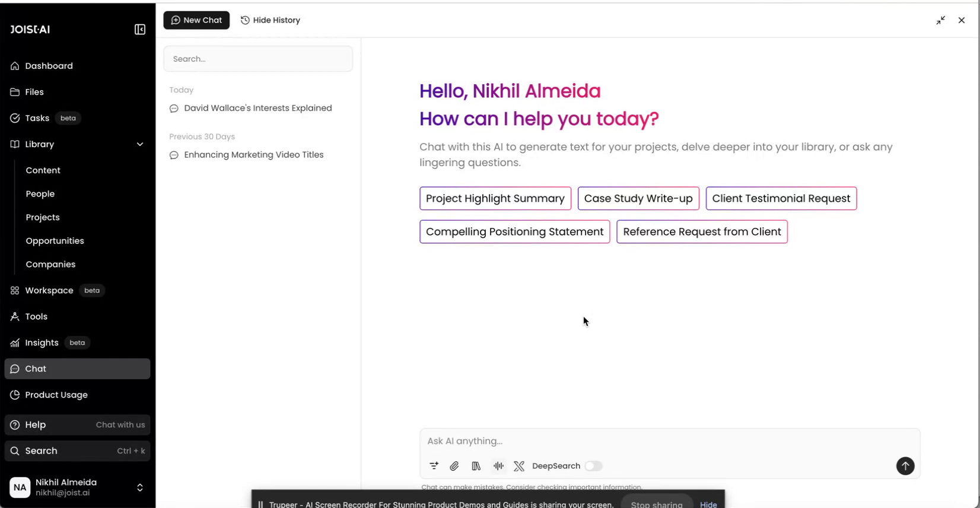Choose Reference Request from Client prompt
Viewport: 980px width, 508px height.
click(702, 231)
